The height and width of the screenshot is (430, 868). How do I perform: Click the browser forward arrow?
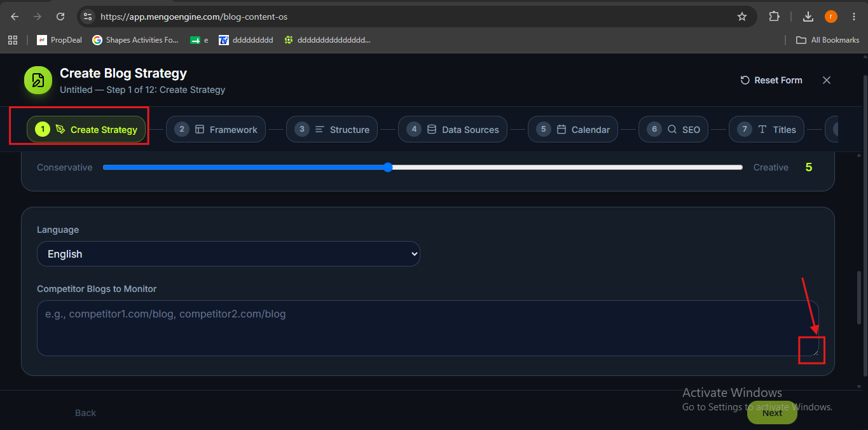pos(38,17)
